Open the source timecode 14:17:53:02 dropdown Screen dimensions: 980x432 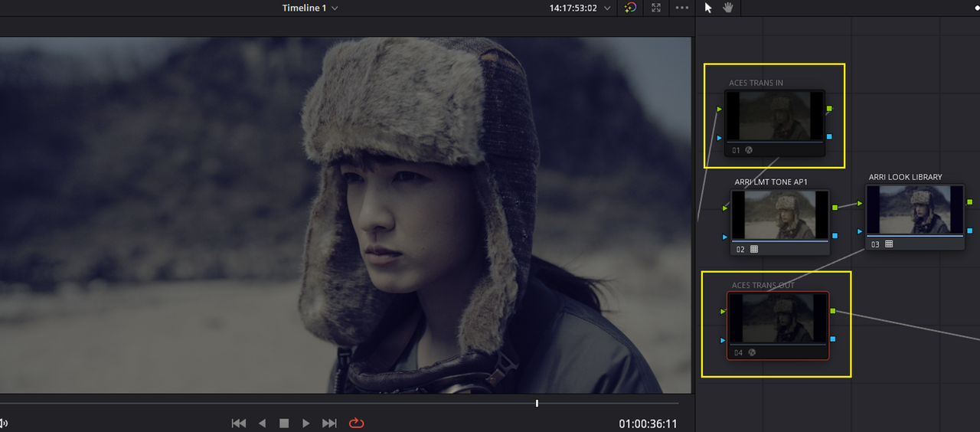tap(580, 8)
